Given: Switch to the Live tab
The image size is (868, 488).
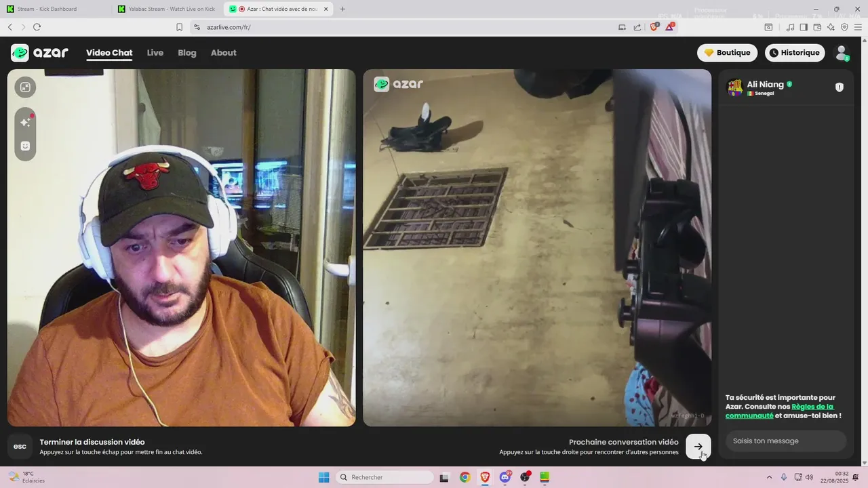Looking at the screenshot, I should 155,53.
